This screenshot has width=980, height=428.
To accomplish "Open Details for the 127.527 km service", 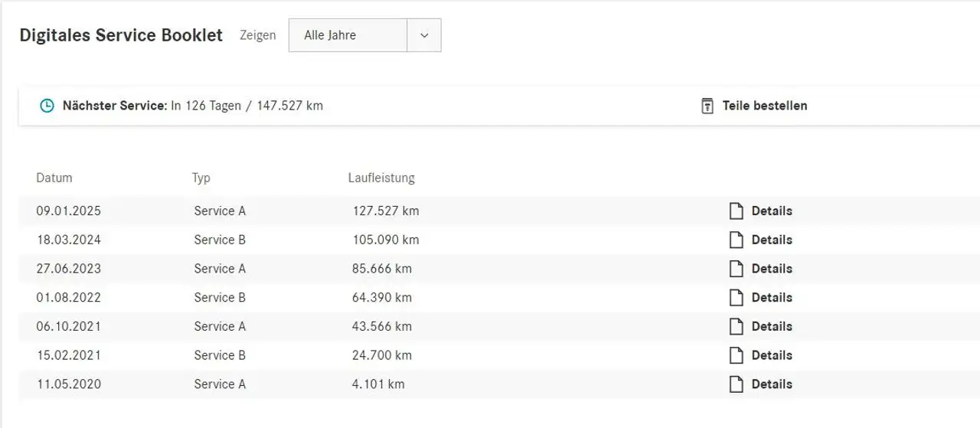I will click(x=772, y=211).
